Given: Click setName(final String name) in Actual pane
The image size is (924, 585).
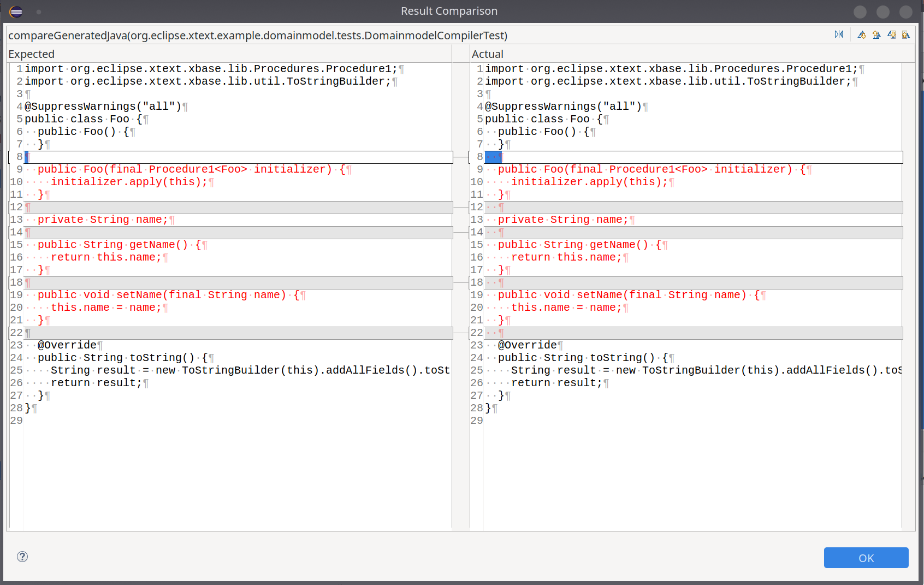Looking at the screenshot, I should [x=661, y=295].
